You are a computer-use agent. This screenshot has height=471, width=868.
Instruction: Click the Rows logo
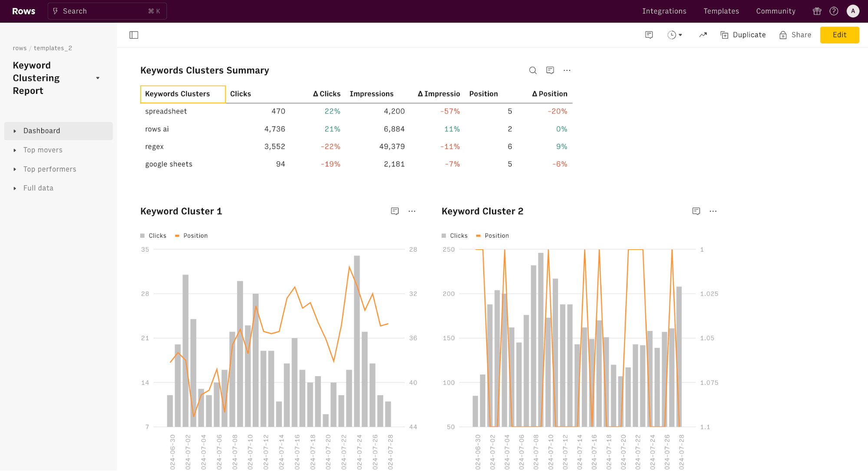(x=23, y=11)
